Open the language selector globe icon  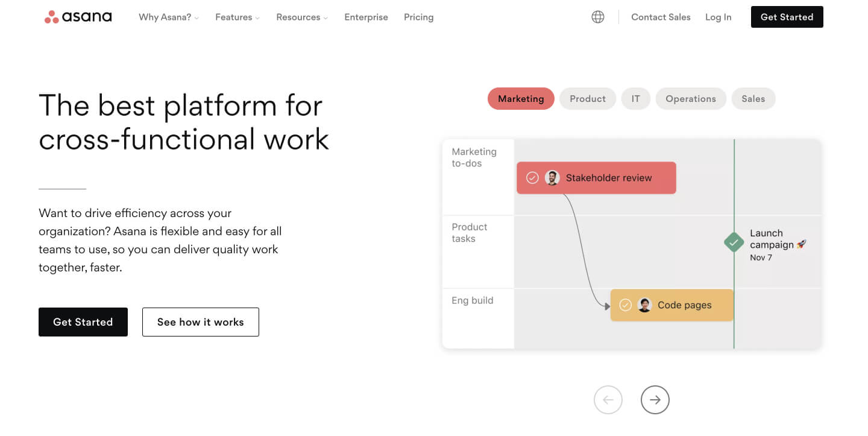coord(597,16)
